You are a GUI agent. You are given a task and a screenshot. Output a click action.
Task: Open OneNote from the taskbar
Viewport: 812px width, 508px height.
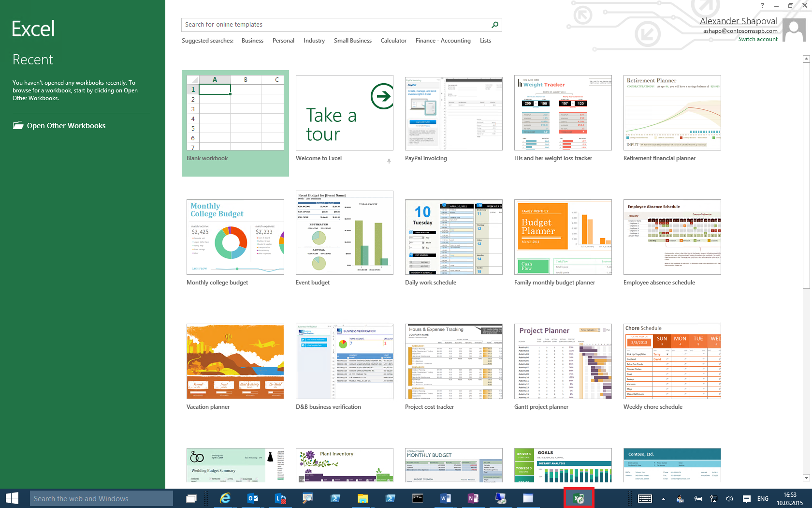(x=473, y=498)
